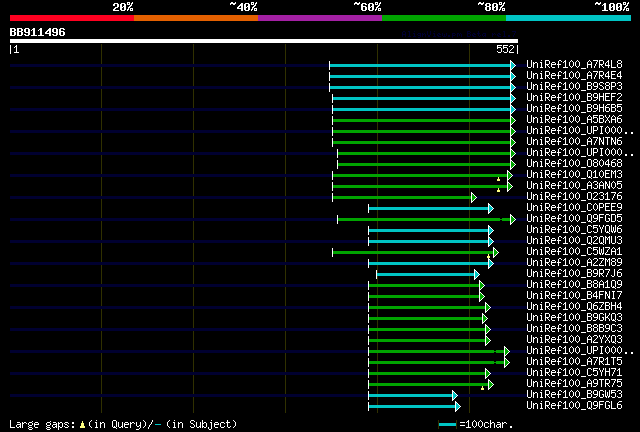The height and width of the screenshot is (432, 640).
Task: Select the UniRef100_Q10EM3 label
Action: (x=574, y=174)
